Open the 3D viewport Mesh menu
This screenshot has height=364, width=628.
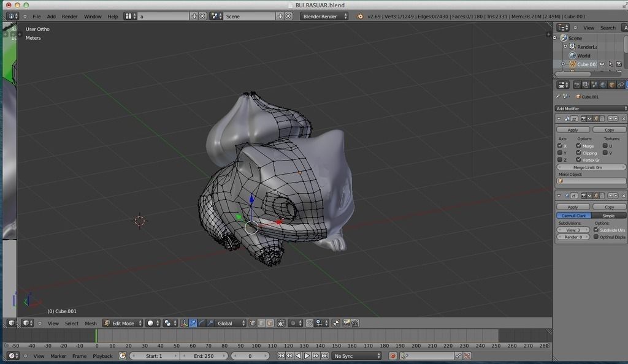click(x=91, y=323)
